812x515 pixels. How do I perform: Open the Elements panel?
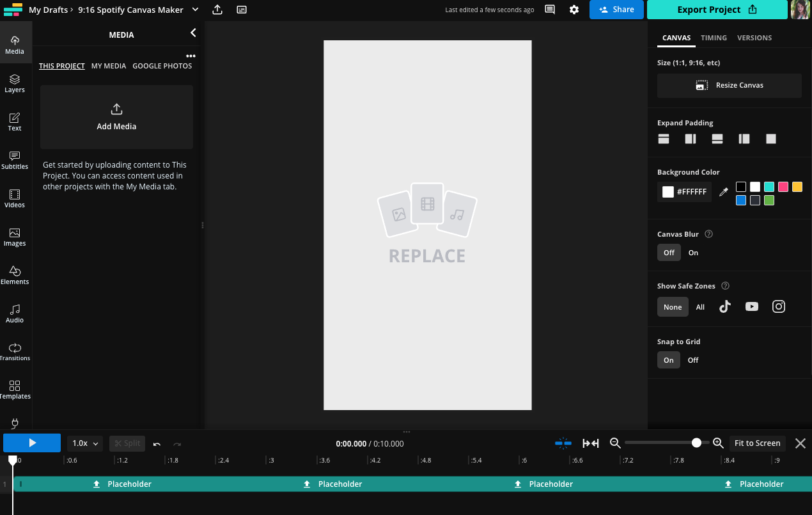point(15,274)
